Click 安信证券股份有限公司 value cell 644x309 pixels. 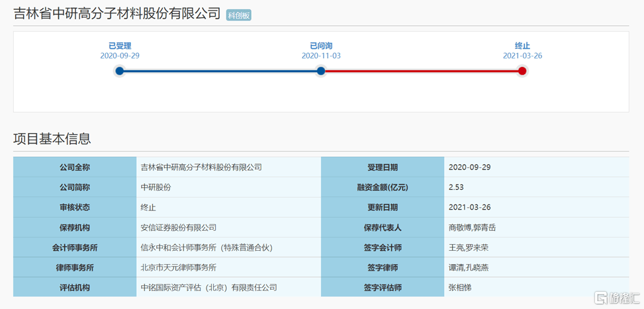[228, 228]
